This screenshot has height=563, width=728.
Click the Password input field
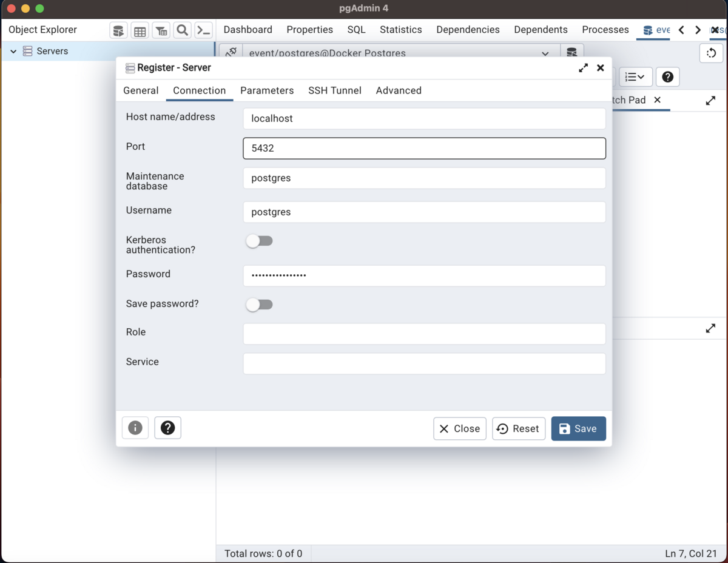tap(424, 275)
